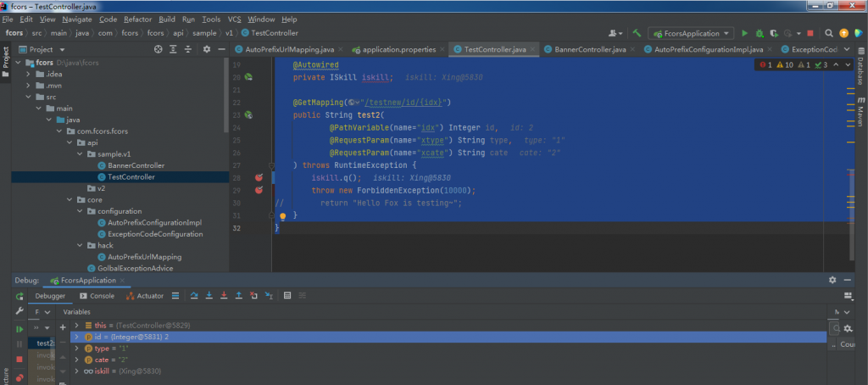868x385 pixels.
Task: Click the Drop Frame icon
Action: click(253, 296)
